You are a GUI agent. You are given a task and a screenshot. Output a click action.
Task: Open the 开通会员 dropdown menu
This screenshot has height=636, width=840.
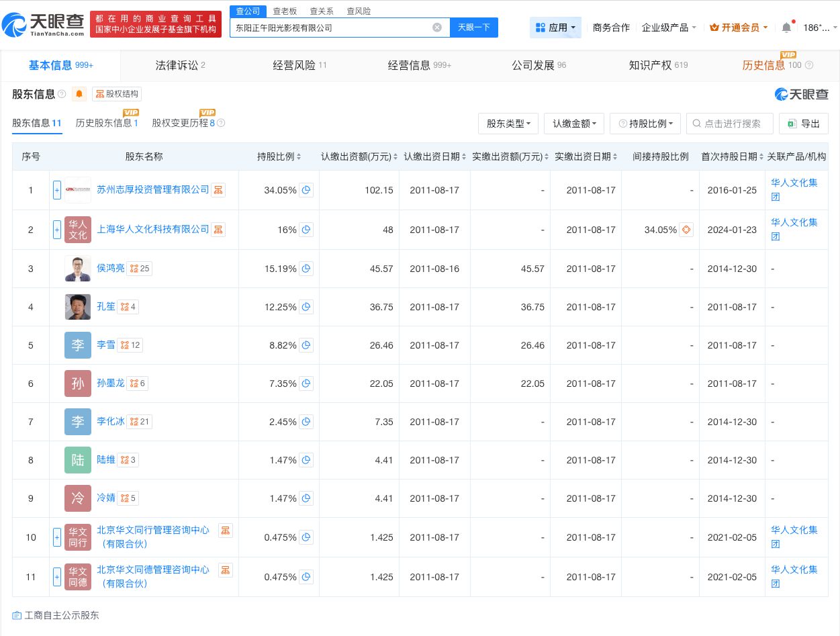[x=737, y=28]
